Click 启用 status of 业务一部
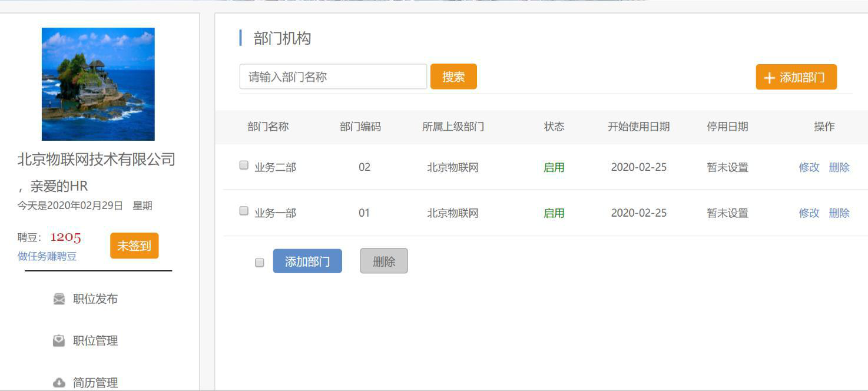The image size is (868, 391). coord(554,213)
